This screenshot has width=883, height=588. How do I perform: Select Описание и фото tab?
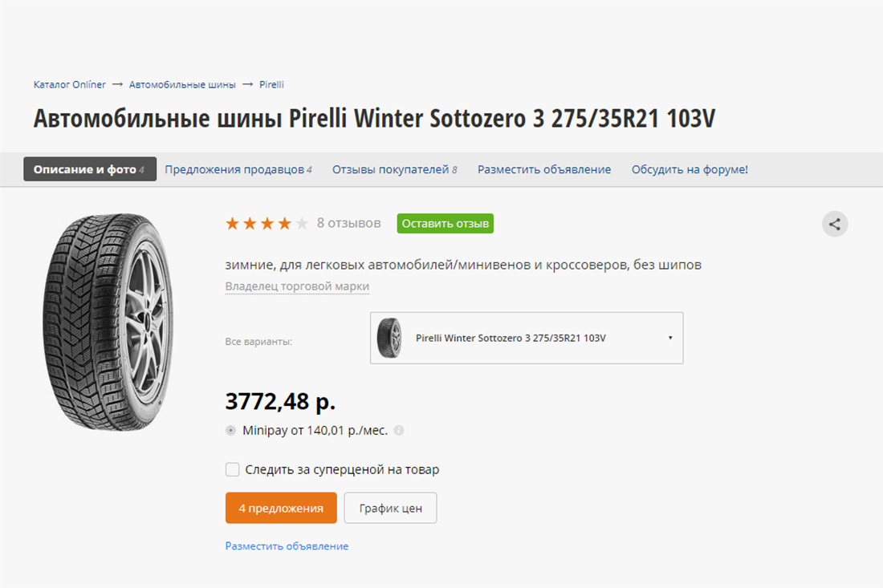coord(90,168)
